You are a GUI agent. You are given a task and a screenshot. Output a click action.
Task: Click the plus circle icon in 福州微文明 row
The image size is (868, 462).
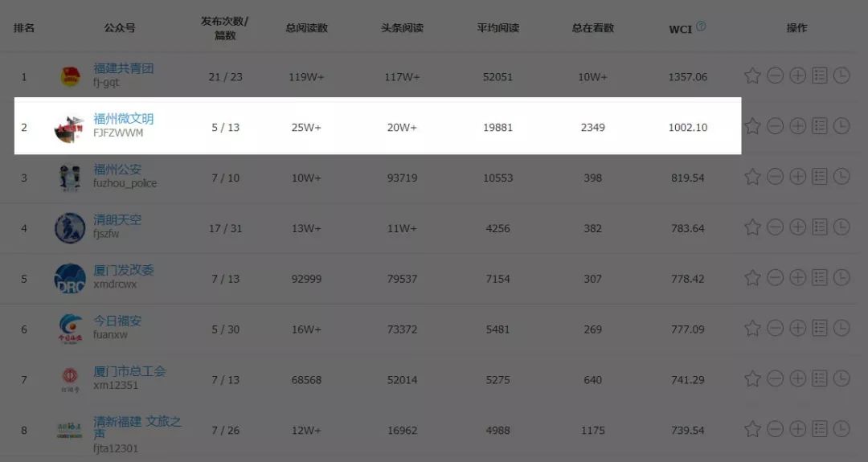[x=798, y=126]
